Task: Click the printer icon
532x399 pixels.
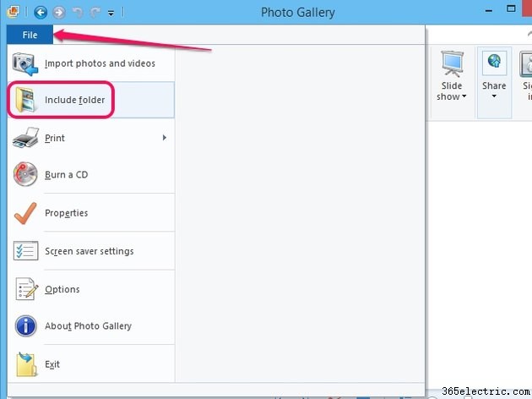Action: tap(25, 138)
